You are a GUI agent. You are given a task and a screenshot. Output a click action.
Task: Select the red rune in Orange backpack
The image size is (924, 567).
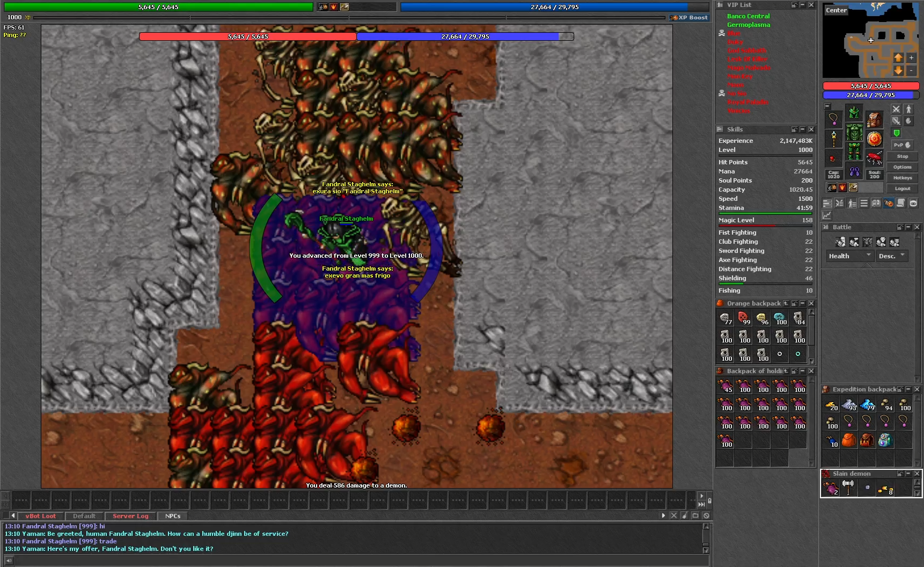pos(743,318)
